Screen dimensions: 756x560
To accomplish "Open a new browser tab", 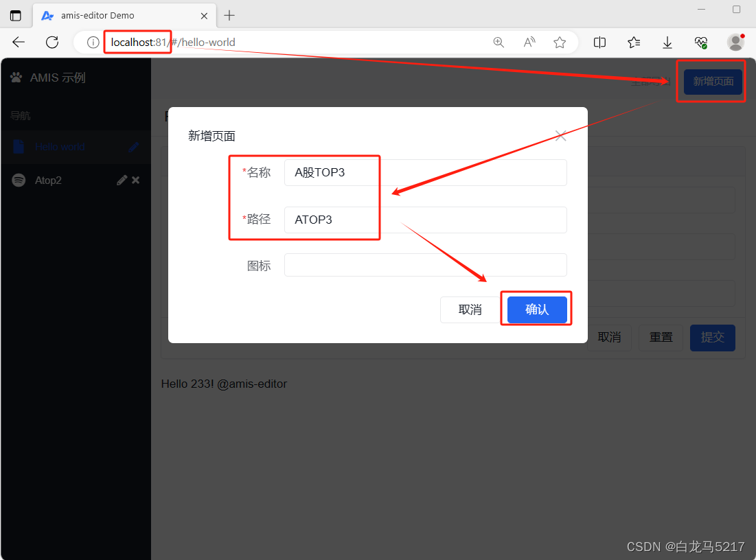I will point(229,15).
